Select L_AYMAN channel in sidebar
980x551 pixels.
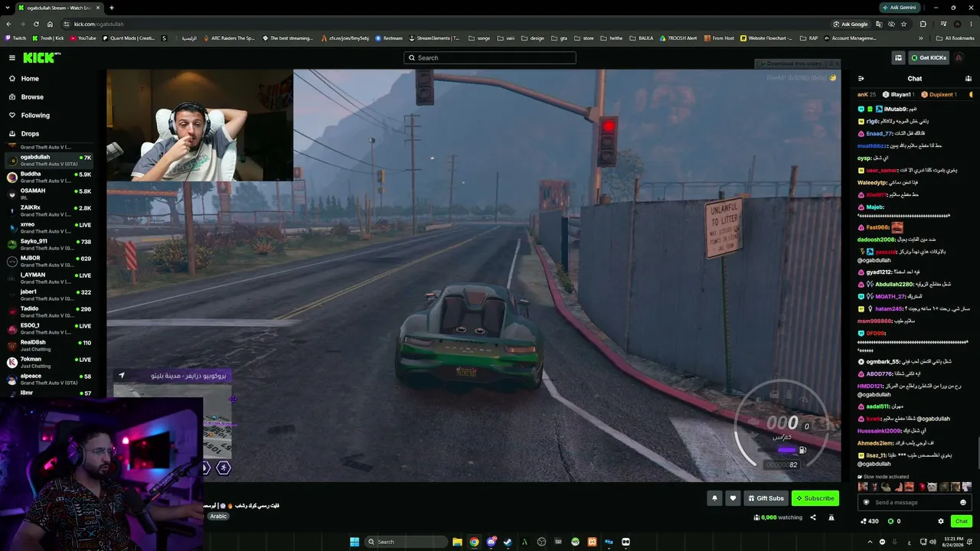(x=51, y=279)
